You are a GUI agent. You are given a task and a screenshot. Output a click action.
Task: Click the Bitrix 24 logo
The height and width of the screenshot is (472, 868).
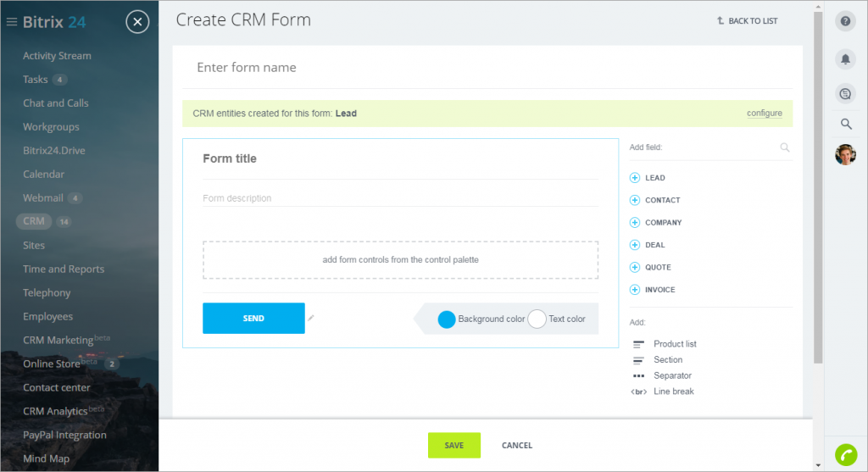(x=53, y=22)
